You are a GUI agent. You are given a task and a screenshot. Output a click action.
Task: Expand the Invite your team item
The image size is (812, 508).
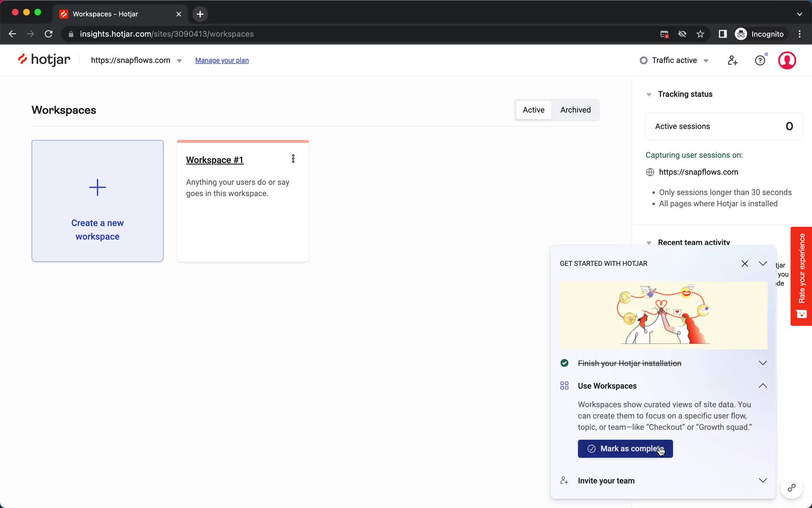pos(763,480)
